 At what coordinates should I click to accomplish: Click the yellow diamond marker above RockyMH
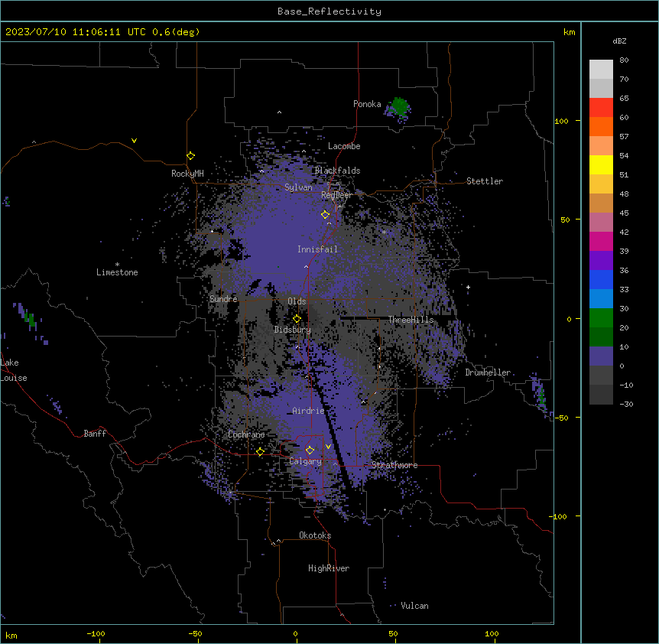click(190, 156)
